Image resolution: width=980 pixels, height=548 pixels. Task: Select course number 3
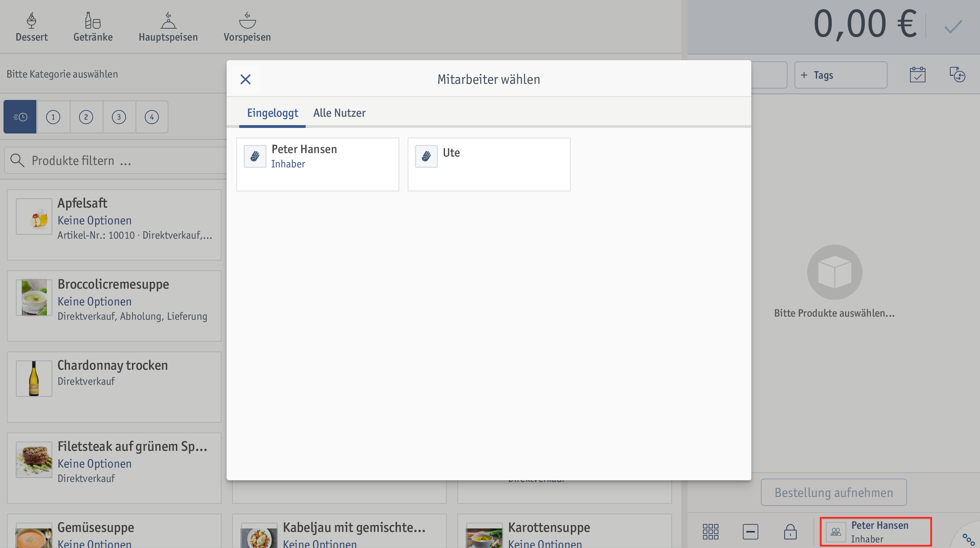[119, 117]
